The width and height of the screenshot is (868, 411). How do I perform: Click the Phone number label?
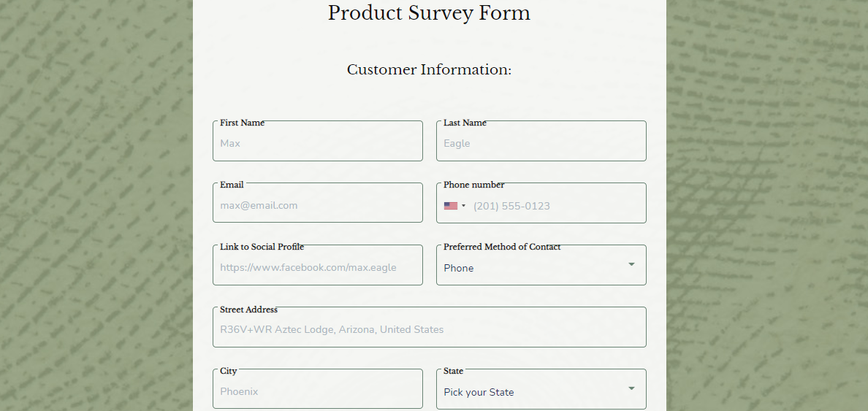click(x=474, y=185)
